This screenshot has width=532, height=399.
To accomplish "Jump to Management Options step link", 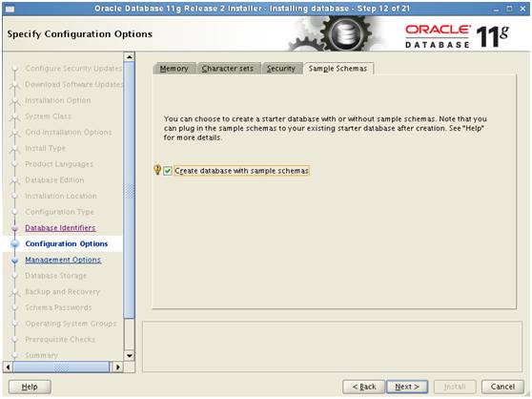I will (x=63, y=260).
